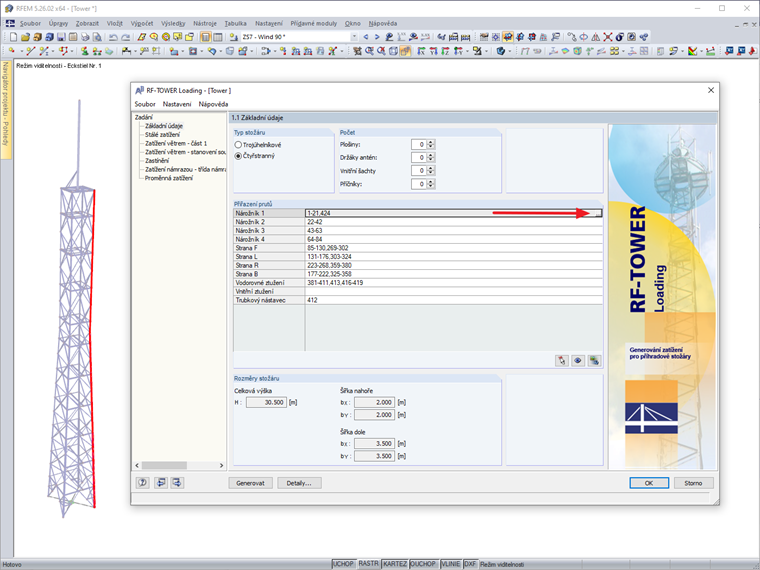Open Soubor menu in RFEM main window
Screen dimensions: 760x570
point(30,23)
